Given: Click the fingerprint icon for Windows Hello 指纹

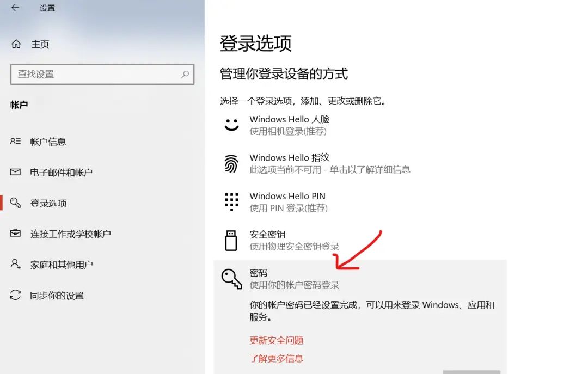Looking at the screenshot, I should coord(231,163).
